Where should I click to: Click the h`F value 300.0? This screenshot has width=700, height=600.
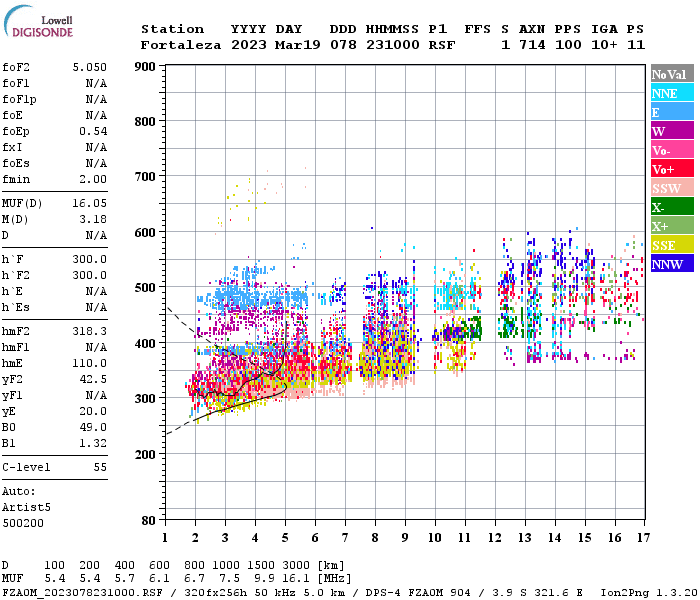(90, 259)
